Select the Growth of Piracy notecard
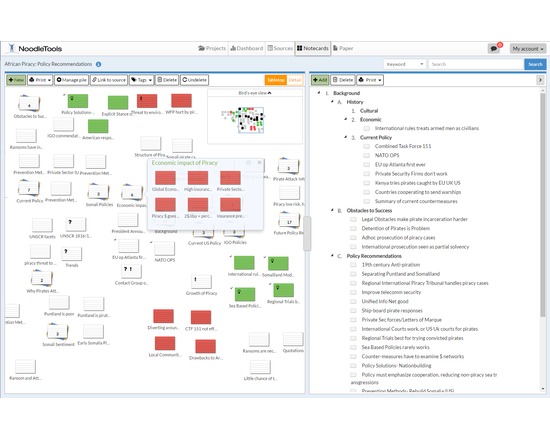This screenshot has width=550, height=440. (201, 282)
